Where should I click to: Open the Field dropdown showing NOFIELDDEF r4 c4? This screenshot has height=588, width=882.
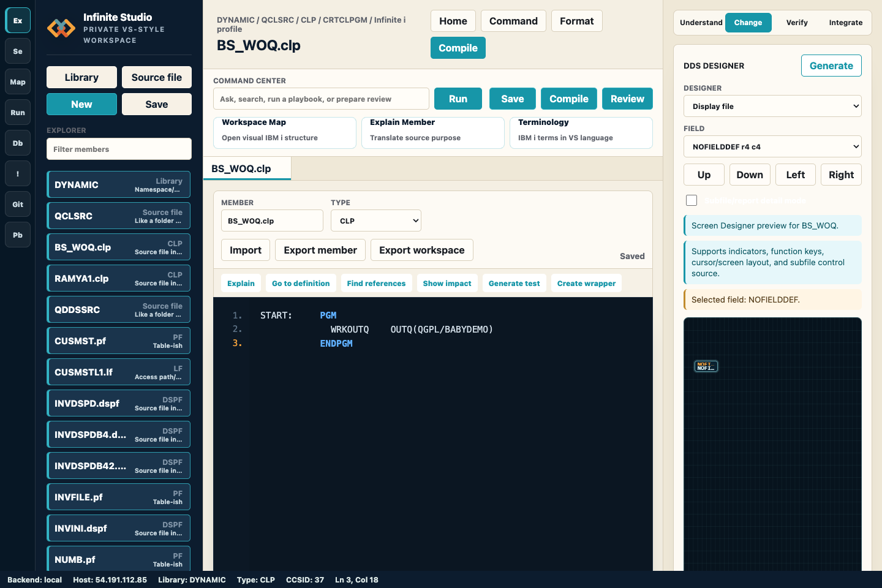772,146
